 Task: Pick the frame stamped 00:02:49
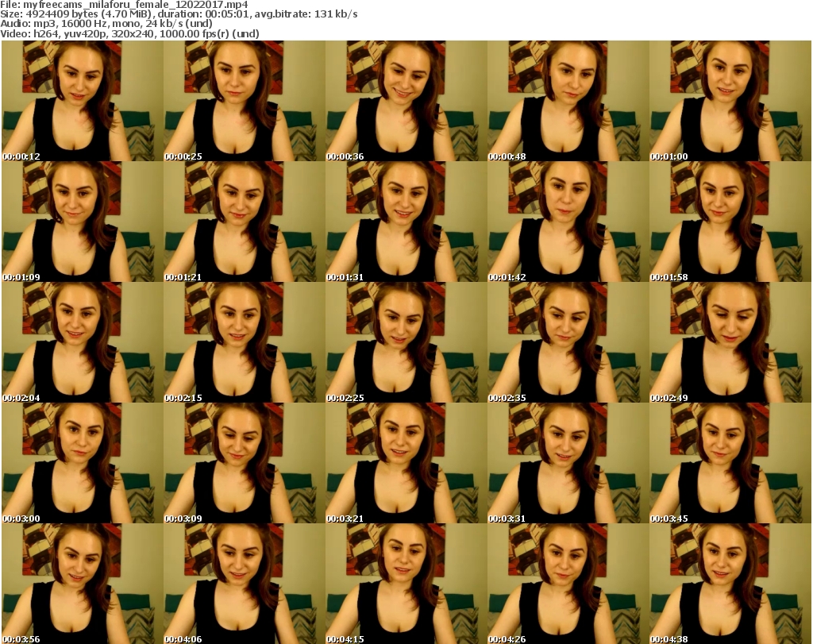730,343
